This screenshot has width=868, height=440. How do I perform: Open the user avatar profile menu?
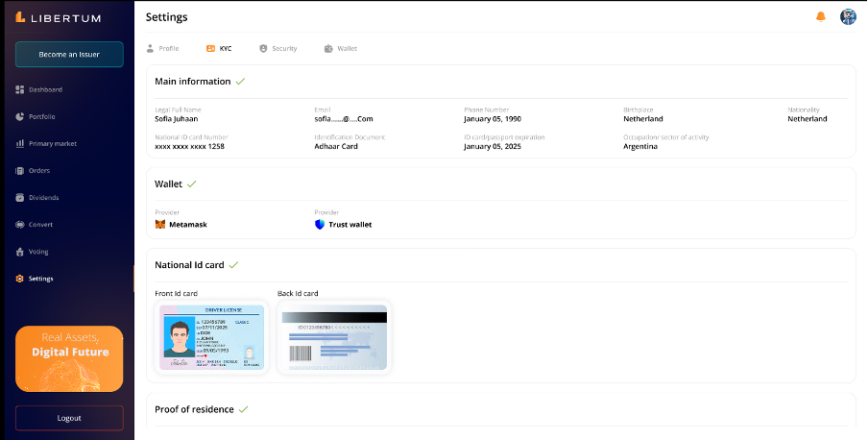tap(848, 16)
